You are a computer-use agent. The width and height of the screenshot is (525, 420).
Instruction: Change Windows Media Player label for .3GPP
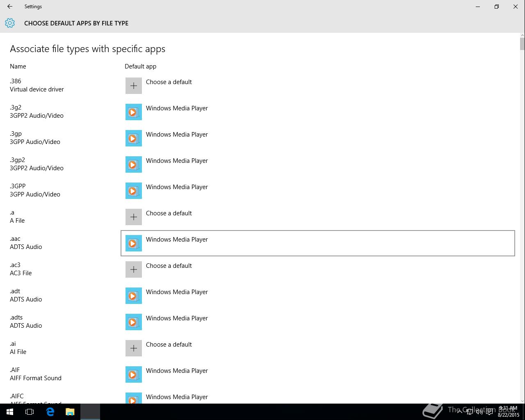pyautogui.click(x=177, y=187)
